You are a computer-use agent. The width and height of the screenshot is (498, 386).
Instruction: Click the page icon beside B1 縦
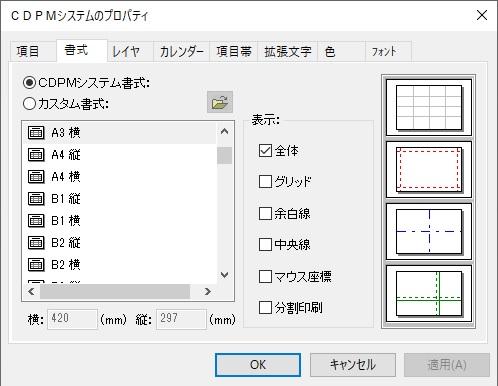(36, 199)
